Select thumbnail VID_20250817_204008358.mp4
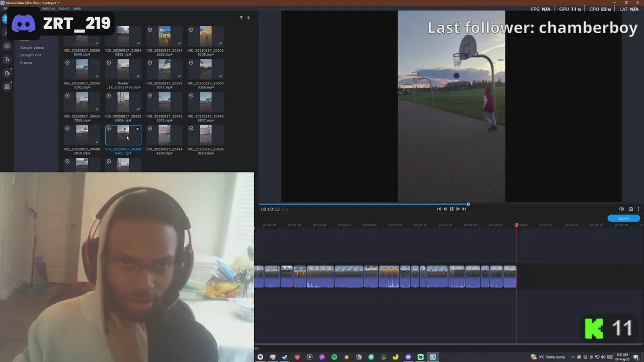The image size is (644, 362). 206,69
